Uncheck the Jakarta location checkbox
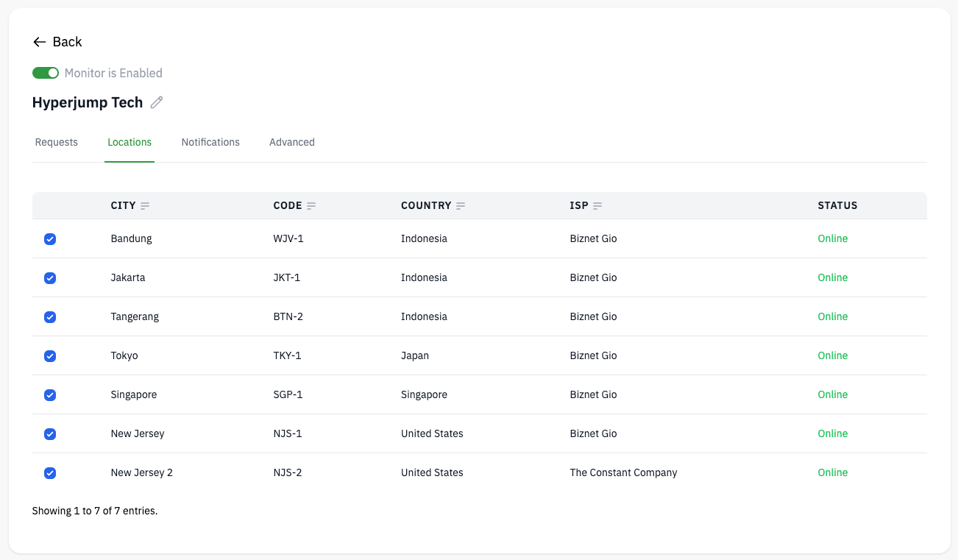 50,278
